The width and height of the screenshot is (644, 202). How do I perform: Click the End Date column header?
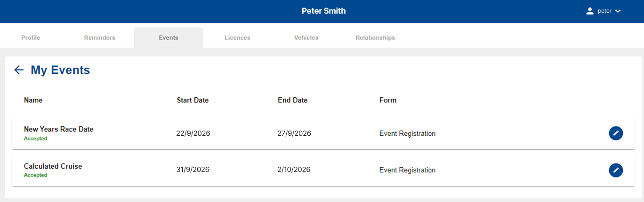(x=293, y=100)
